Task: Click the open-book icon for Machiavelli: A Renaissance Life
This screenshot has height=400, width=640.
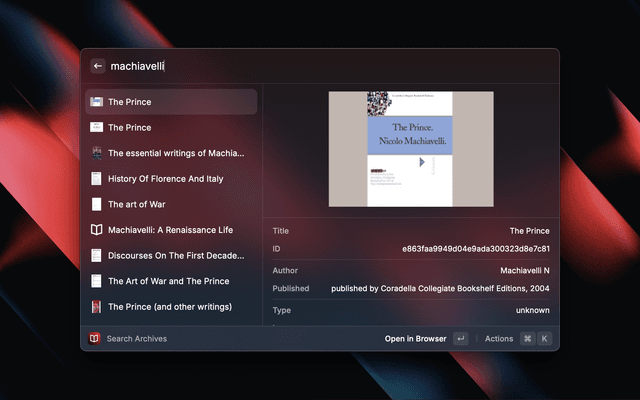Action: pos(96,230)
